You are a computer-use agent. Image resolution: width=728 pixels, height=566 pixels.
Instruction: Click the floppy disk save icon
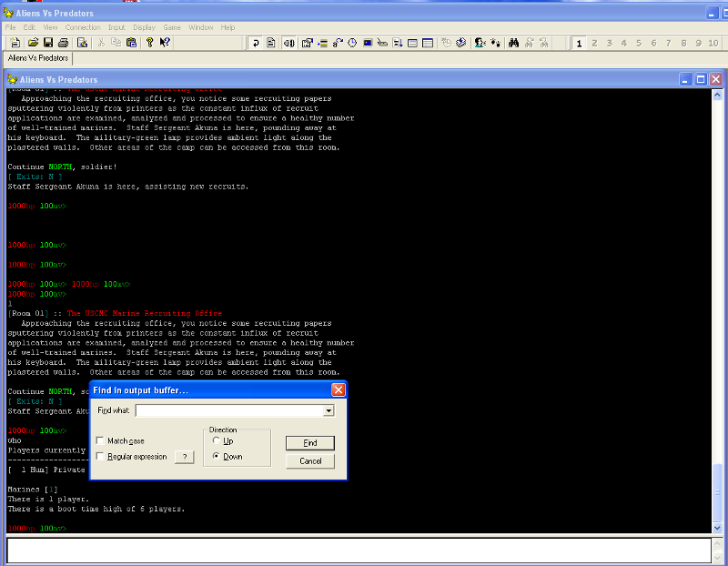[48, 43]
